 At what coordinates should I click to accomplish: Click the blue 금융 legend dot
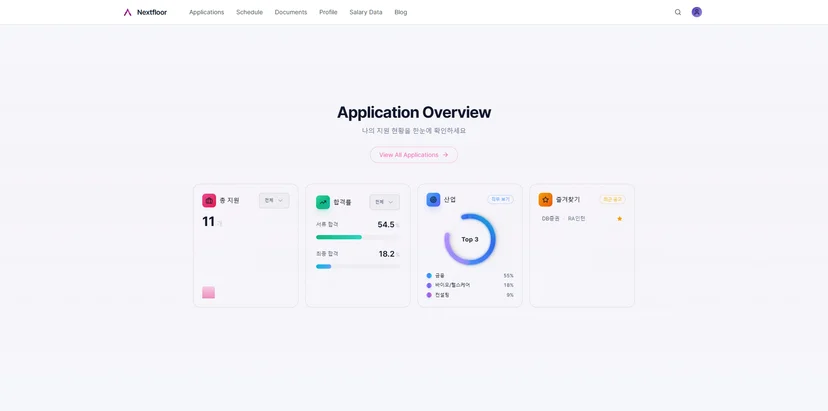[429, 276]
